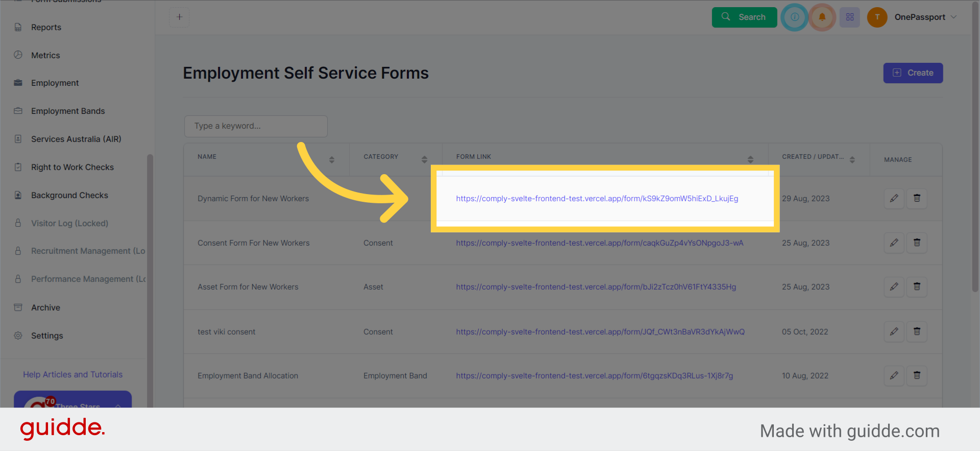Viewport: 980px width, 451px height.
Task: Edit Asset Form for New Workers
Action: pyautogui.click(x=894, y=287)
